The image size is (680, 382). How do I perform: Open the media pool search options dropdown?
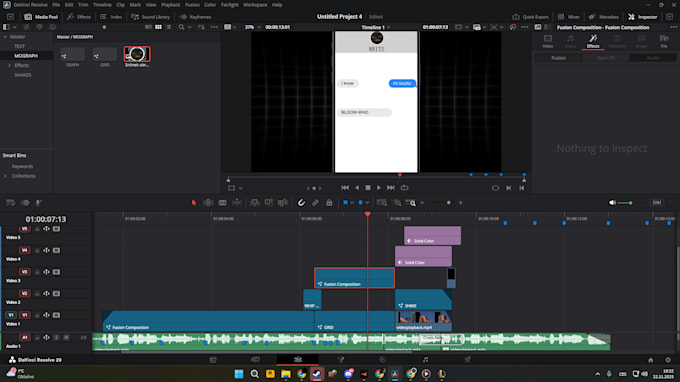[x=190, y=27]
